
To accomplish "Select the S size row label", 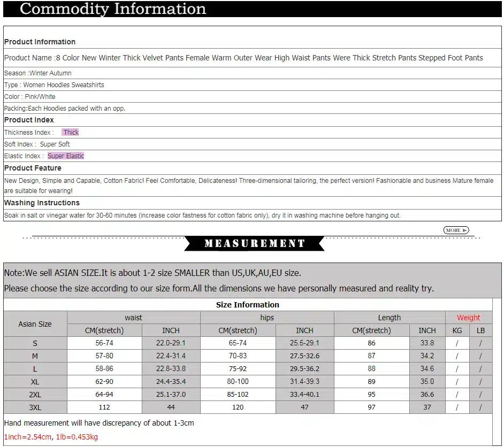I will (x=35, y=343).
